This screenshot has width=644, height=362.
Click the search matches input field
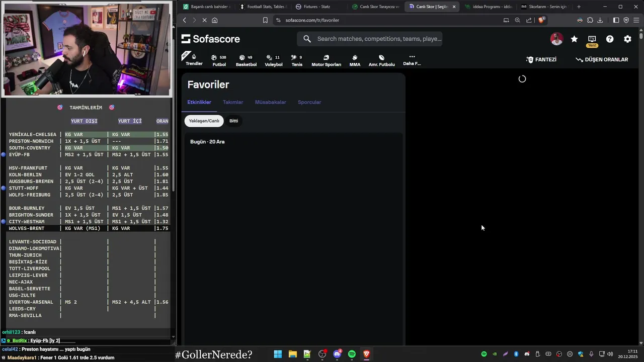pyautogui.click(x=370, y=39)
